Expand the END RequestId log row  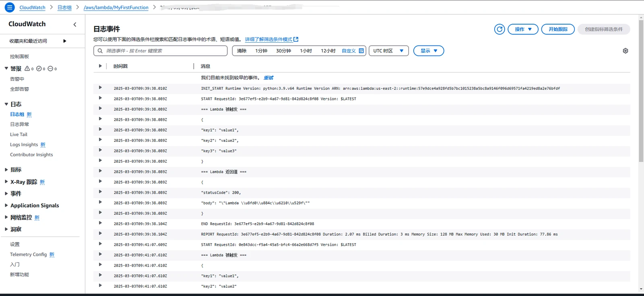100,223
